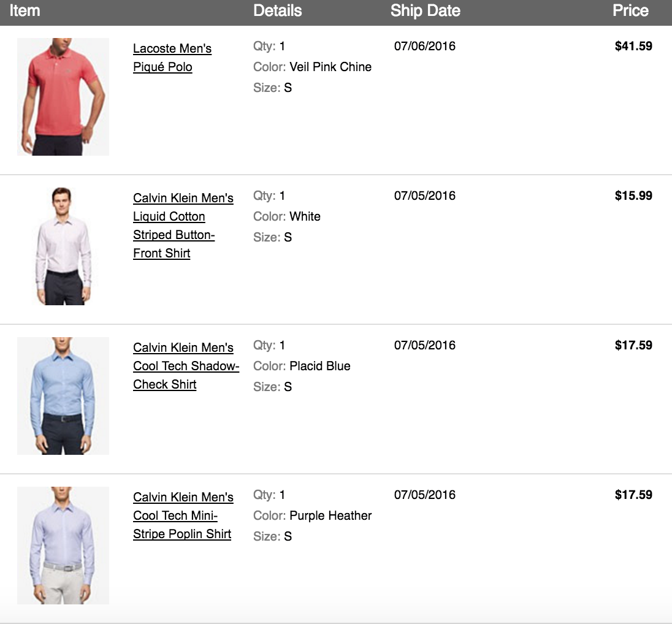The height and width of the screenshot is (624, 672).
Task: Click the 07/06/2016 ship date
Action: click(x=425, y=46)
